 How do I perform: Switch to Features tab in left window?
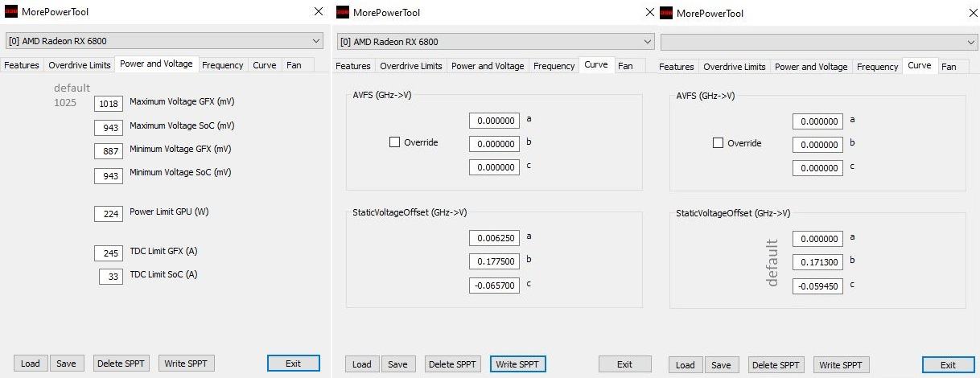(x=22, y=65)
